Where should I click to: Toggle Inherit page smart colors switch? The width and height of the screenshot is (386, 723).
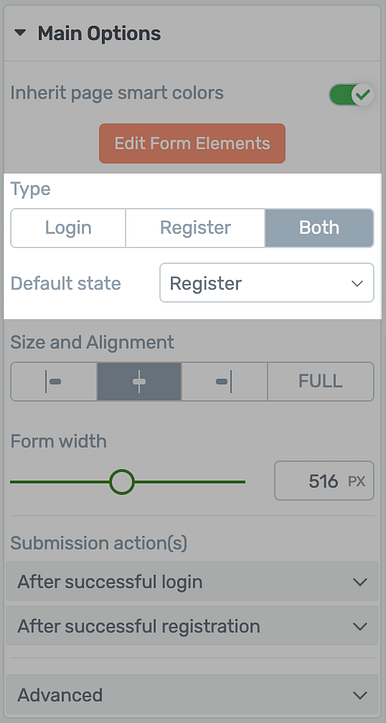[351, 95]
